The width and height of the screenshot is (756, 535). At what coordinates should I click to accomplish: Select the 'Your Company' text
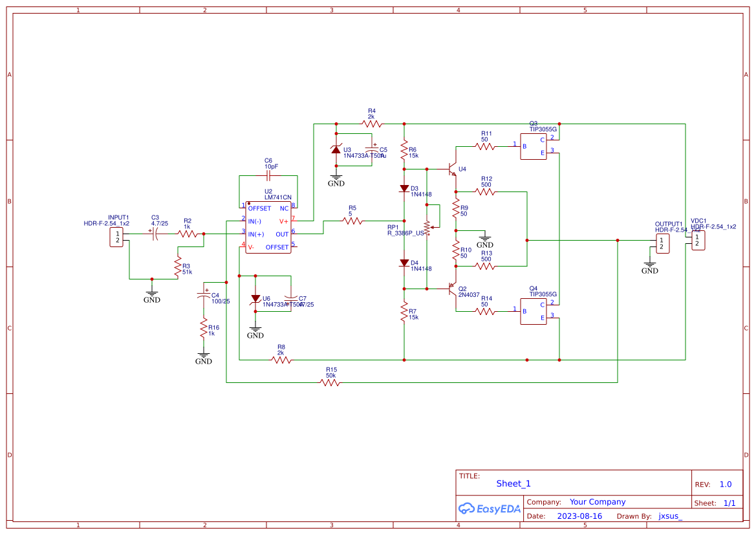(598, 502)
